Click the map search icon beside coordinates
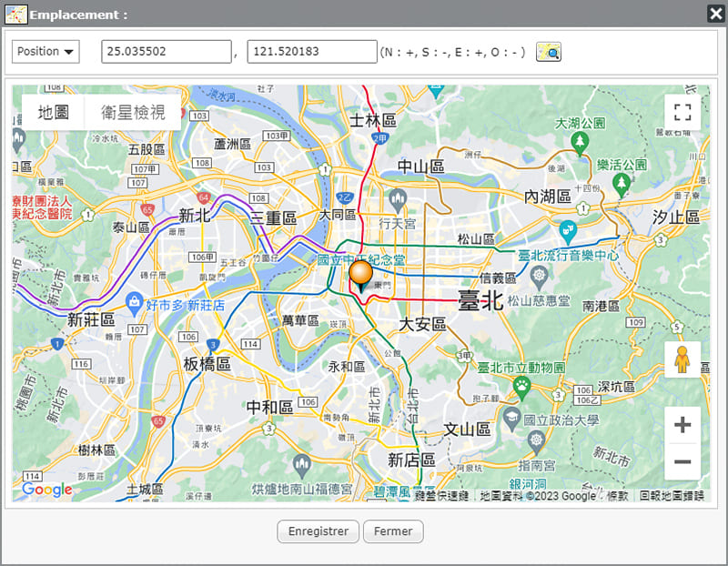The image size is (728, 566). [x=549, y=52]
